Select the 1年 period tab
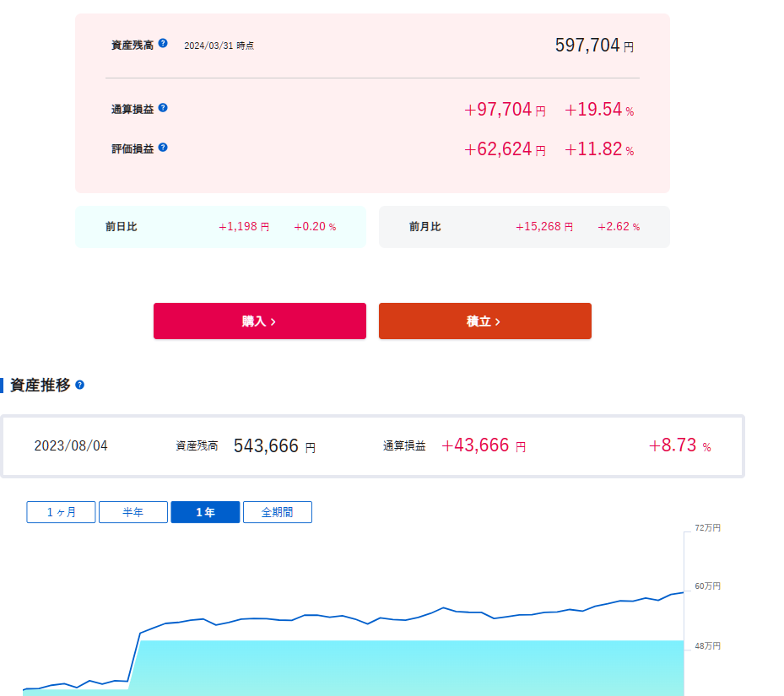The width and height of the screenshot is (784, 696). tap(205, 512)
